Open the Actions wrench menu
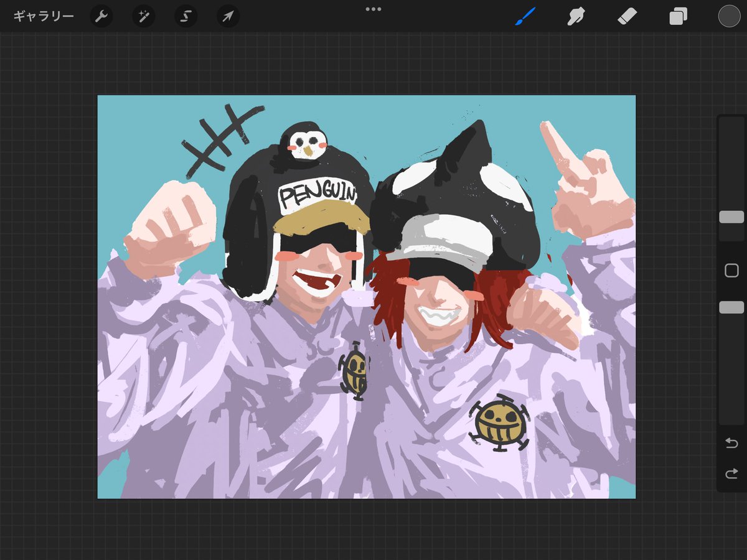This screenshot has height=560, width=747. point(101,16)
